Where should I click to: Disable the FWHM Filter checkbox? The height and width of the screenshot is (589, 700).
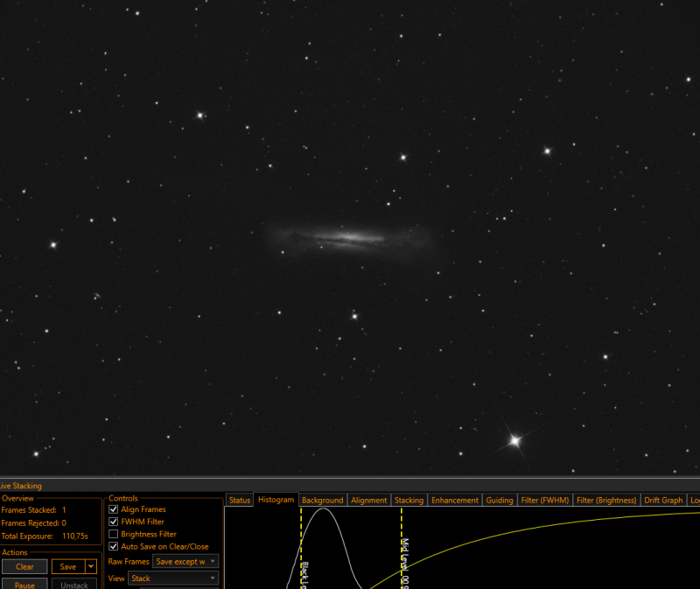[114, 522]
